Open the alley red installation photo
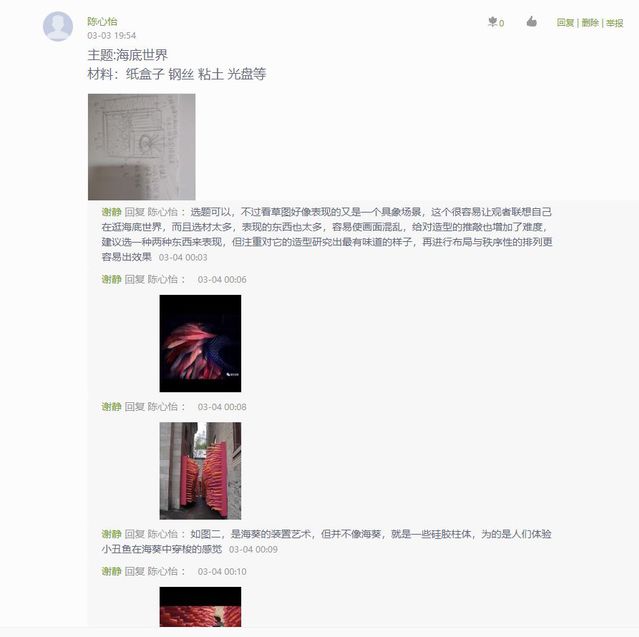Image resolution: width=639 pixels, height=637 pixels. point(200,471)
